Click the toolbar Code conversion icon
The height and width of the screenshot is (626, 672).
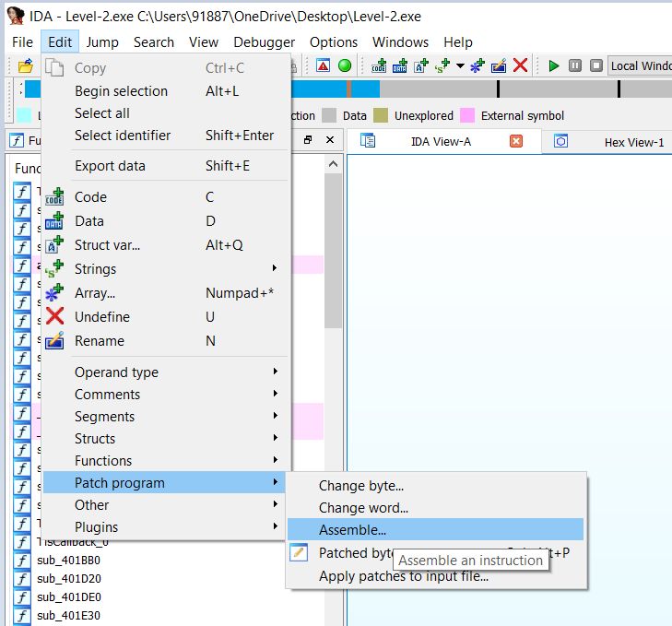point(379,65)
